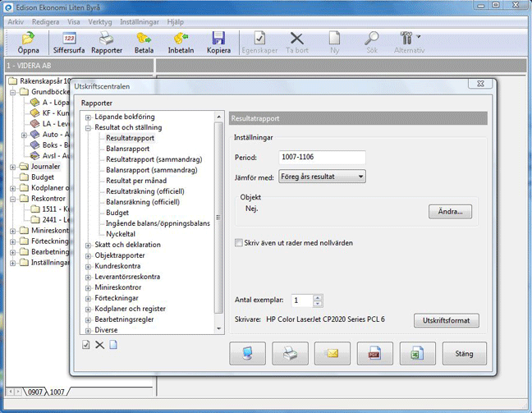Send report by e-mail envelope button
Screen dimensions: 532x413
pos(332,353)
